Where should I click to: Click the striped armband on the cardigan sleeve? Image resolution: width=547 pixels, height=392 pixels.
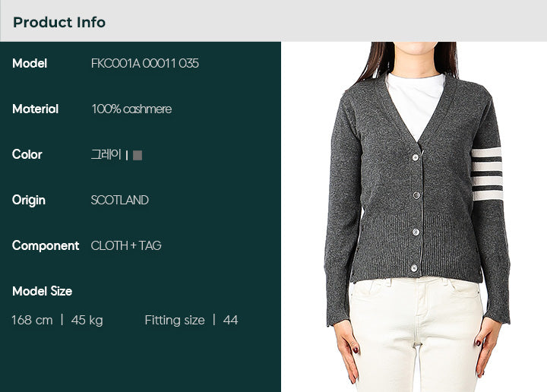click(x=487, y=174)
